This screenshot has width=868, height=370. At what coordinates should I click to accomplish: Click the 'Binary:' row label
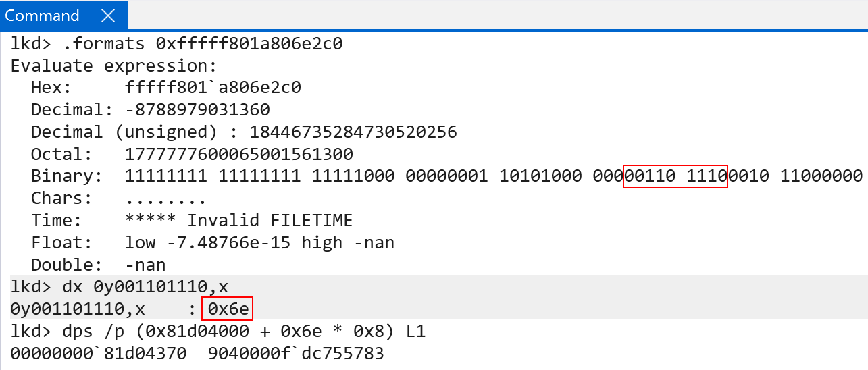(x=67, y=176)
